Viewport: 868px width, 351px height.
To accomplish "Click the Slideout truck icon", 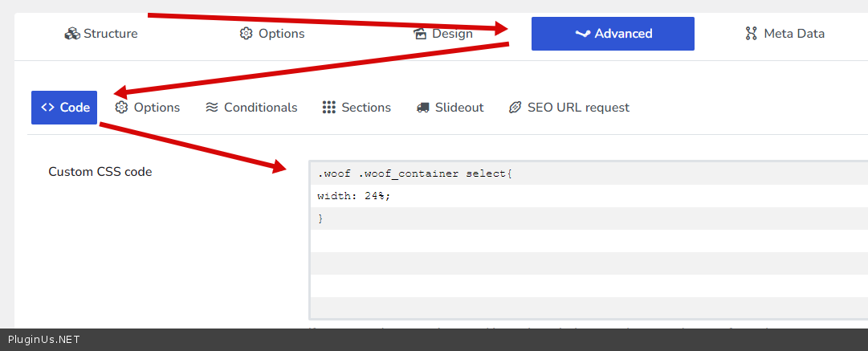I will click(x=423, y=108).
